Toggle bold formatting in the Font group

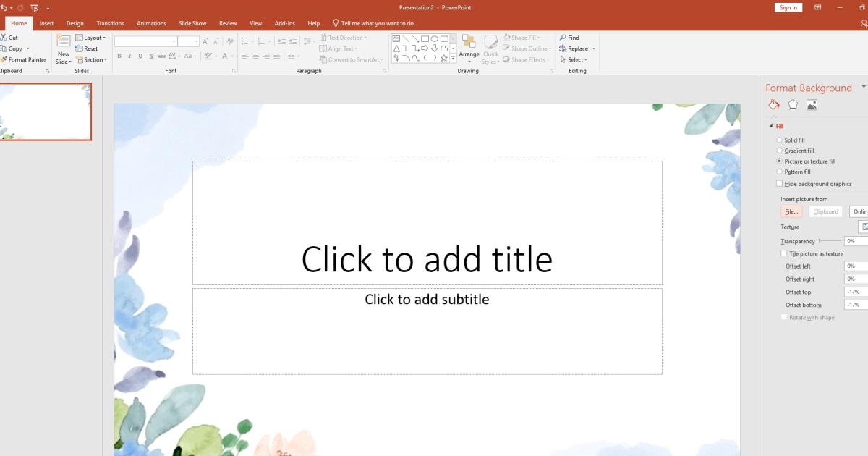119,54
